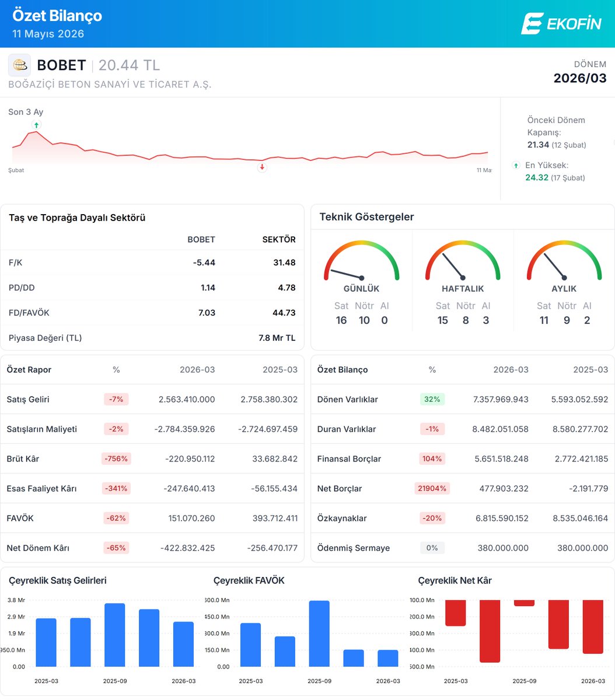Click the Teknik Göstergeler heading
The height and width of the screenshot is (700, 615).
click(366, 217)
